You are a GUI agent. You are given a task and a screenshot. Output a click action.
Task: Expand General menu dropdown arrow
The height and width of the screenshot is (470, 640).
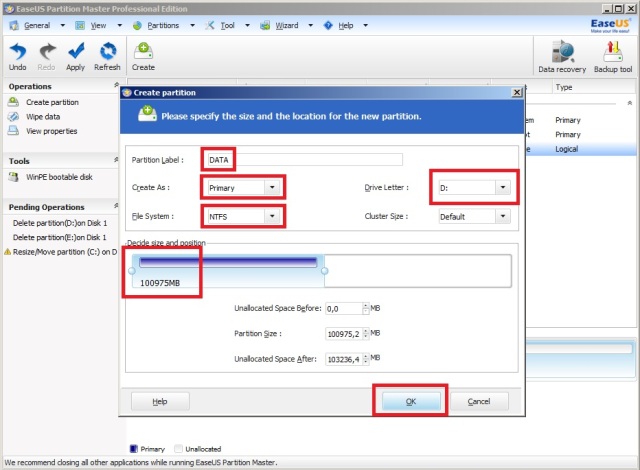click(x=62, y=25)
